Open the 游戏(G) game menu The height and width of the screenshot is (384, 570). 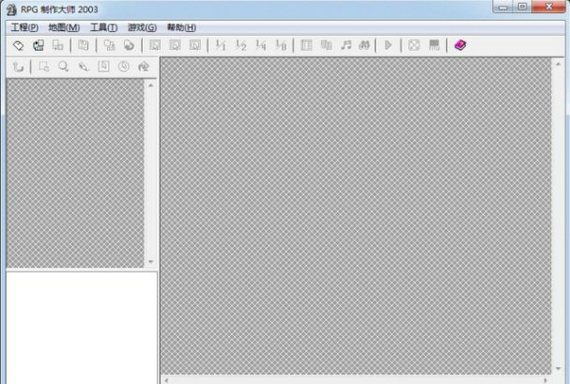142,27
